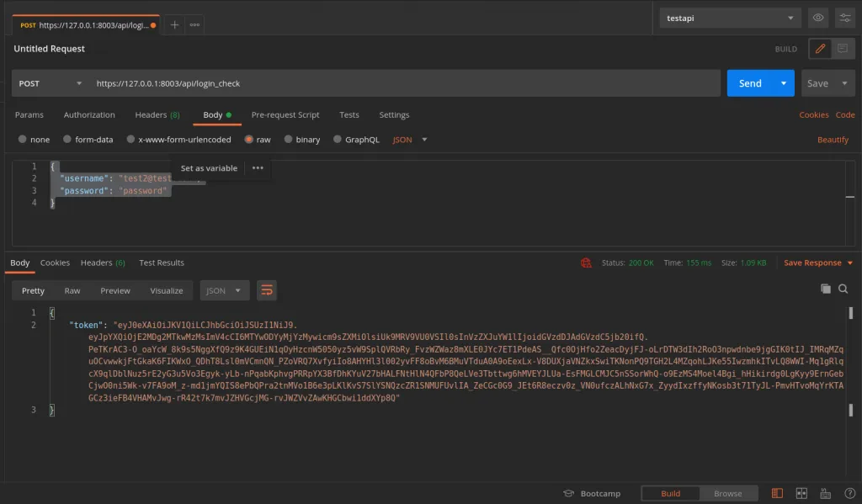Switch to the Pre-request Script tab

(x=285, y=115)
